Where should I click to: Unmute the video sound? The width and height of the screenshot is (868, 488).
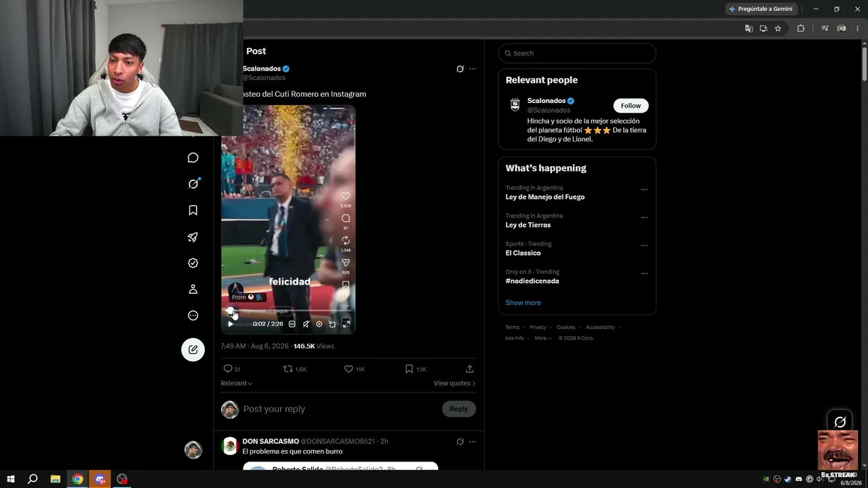coord(306,324)
